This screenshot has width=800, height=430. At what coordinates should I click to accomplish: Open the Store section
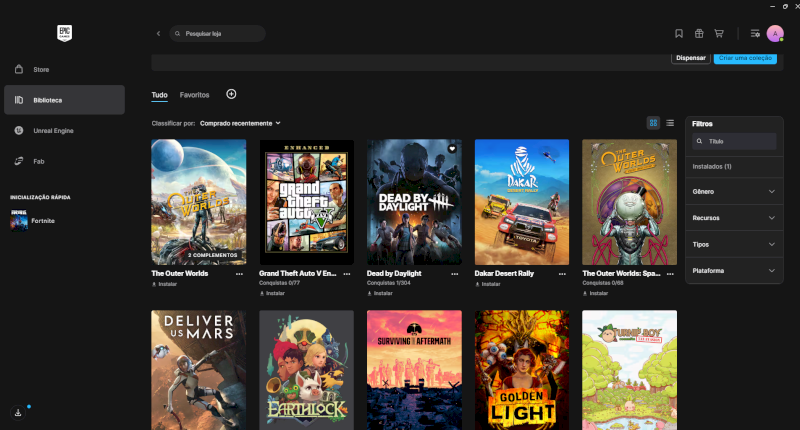(64, 69)
